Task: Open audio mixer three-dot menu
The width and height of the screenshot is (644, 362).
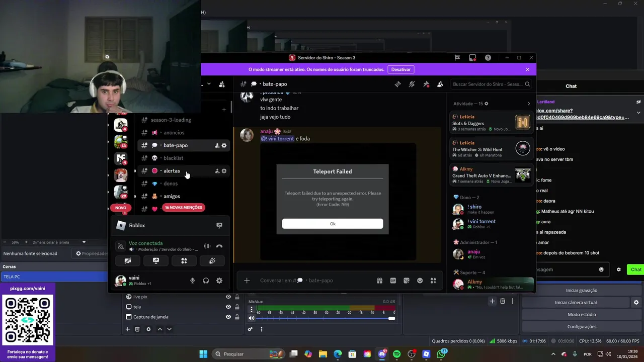Action: [x=262, y=329]
